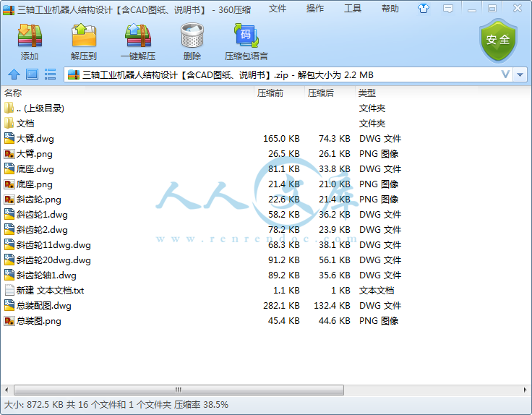Click the green 安全 shield badge
532x415 pixels.
click(x=498, y=40)
